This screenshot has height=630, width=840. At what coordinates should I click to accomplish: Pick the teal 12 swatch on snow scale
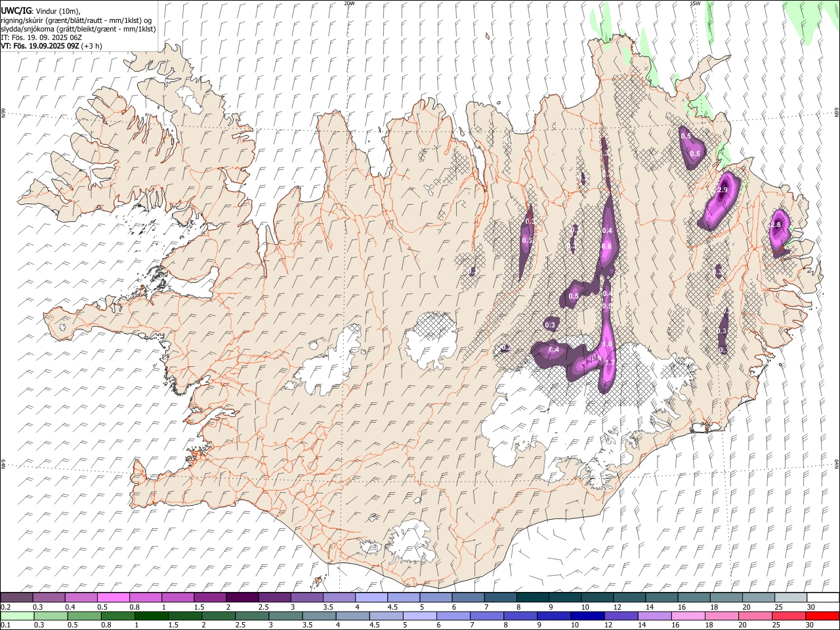tap(629, 597)
